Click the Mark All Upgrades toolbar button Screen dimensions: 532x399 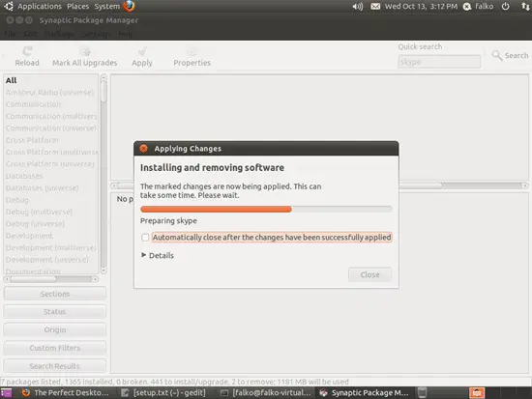click(x=84, y=57)
